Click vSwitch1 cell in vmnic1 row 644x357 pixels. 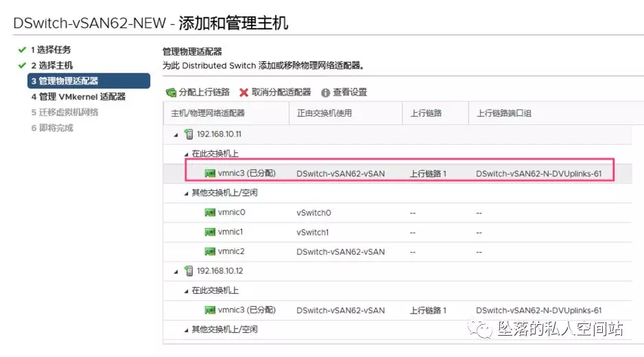pos(313,232)
